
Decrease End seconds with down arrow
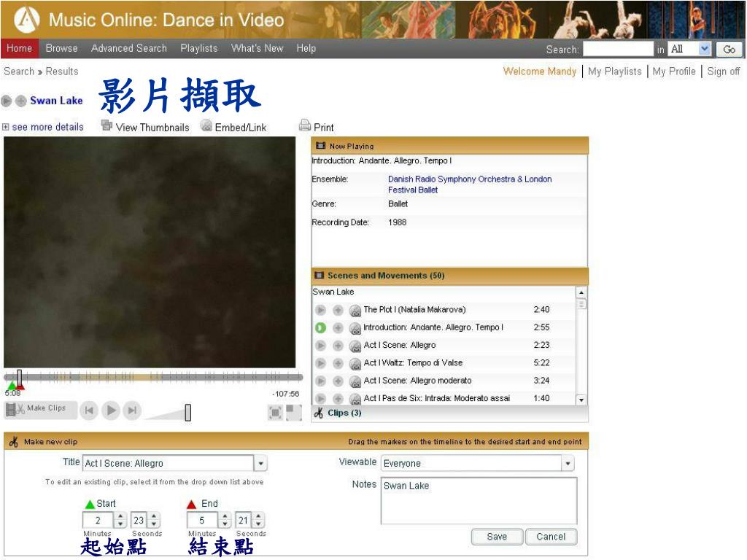point(258,524)
